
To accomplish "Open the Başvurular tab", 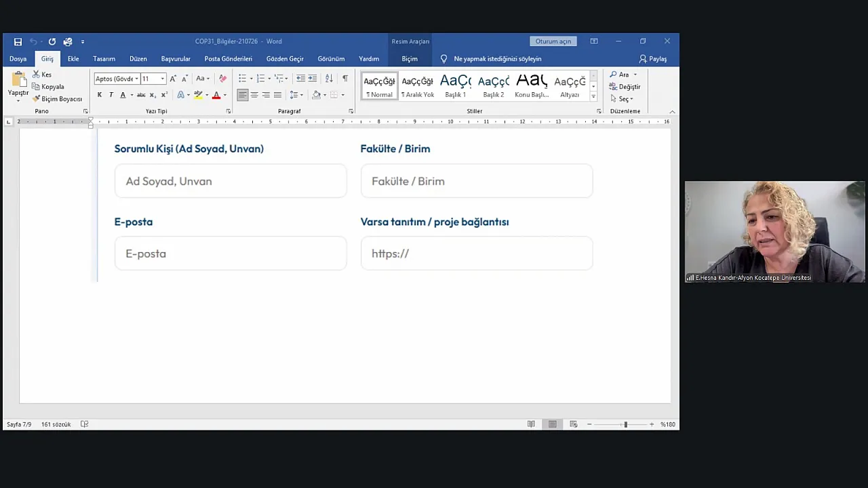I will pos(176,59).
